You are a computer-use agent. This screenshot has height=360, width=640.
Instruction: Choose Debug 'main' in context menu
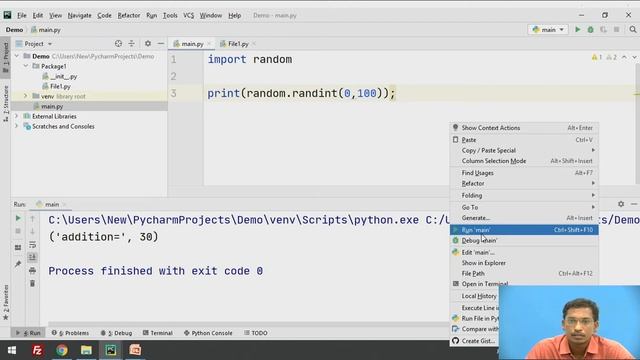pos(524,240)
